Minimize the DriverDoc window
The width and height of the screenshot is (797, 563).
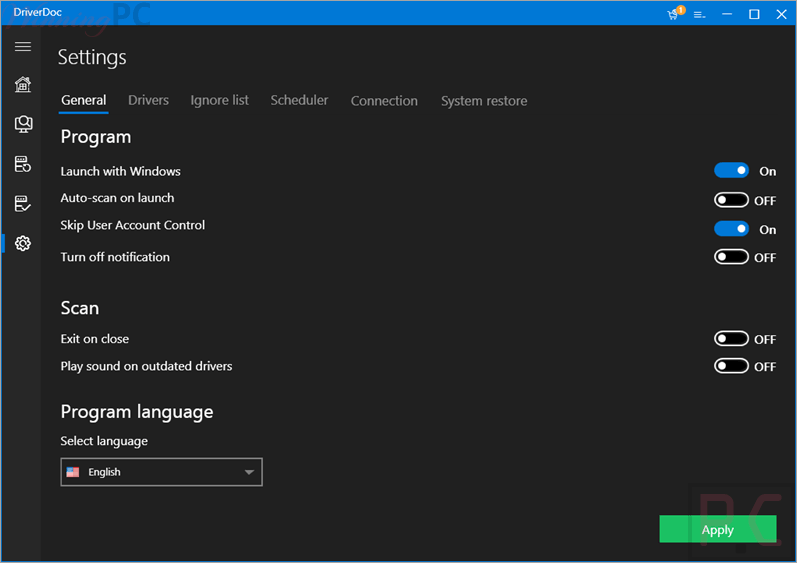tap(727, 14)
